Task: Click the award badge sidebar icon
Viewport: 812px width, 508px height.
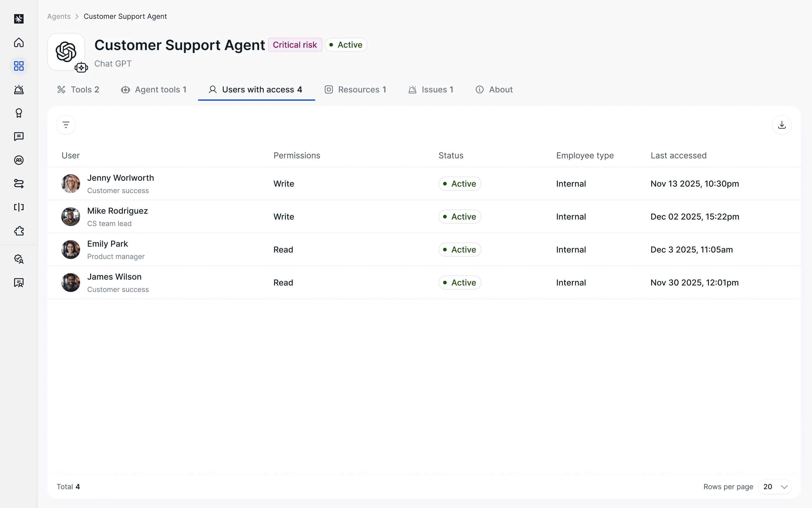Action: pyautogui.click(x=19, y=113)
